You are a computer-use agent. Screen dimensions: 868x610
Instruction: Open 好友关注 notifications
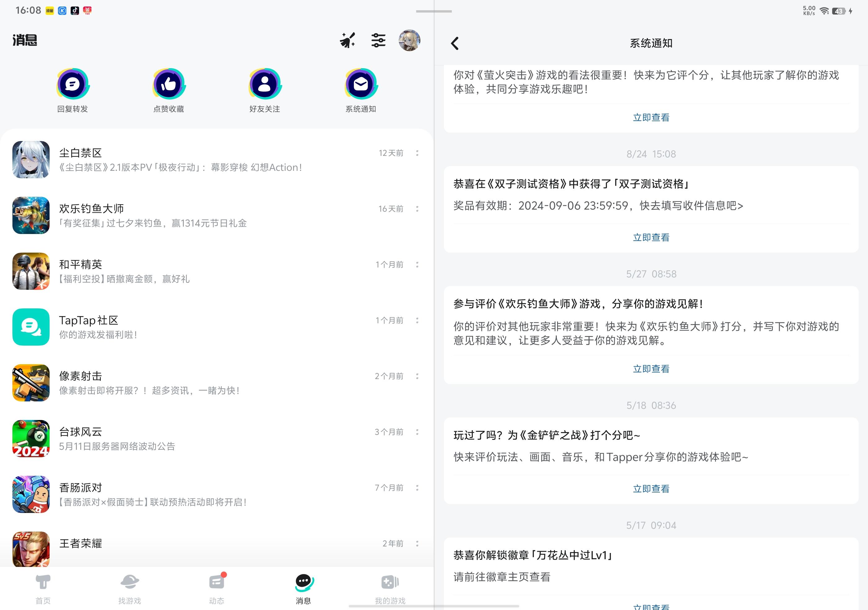click(265, 91)
